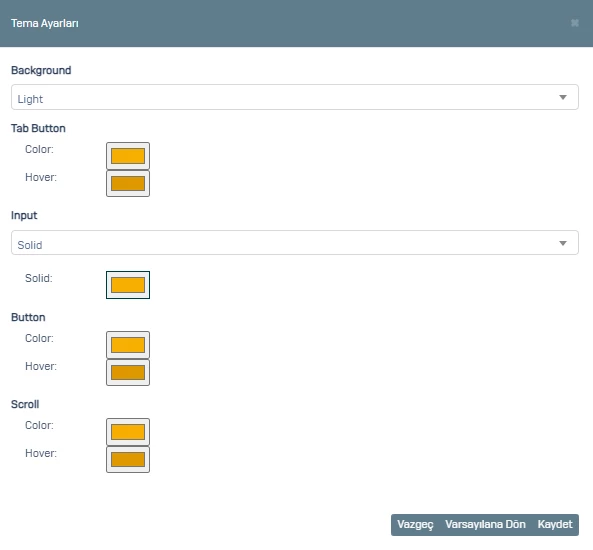This screenshot has height=550, width=593.
Task: Click the Background dropdown arrow
Action: pos(563,98)
